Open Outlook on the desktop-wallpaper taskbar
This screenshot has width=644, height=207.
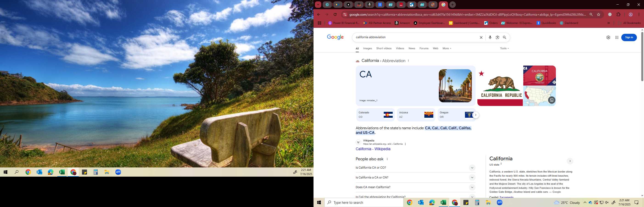pos(39,172)
